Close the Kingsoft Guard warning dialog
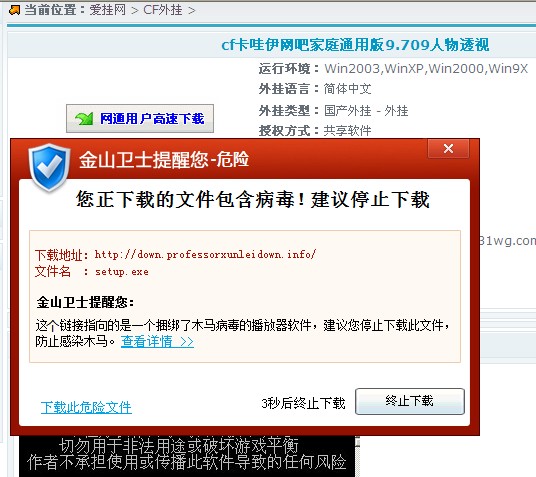The width and height of the screenshot is (536, 477). (448, 148)
